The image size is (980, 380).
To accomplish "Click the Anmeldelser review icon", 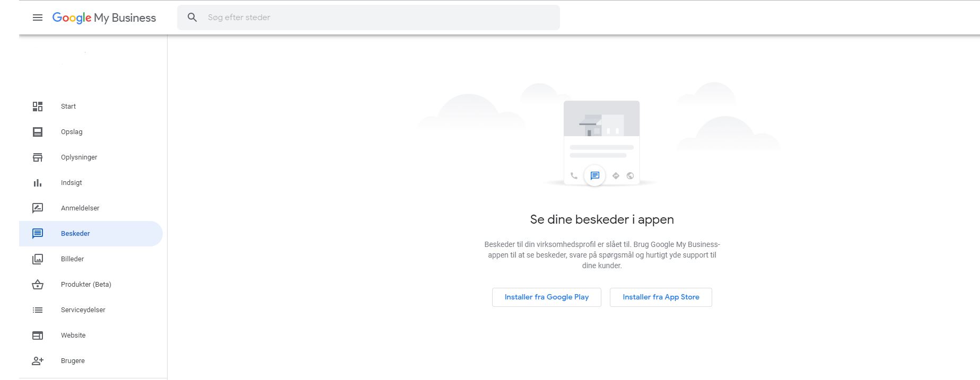I will click(x=38, y=208).
